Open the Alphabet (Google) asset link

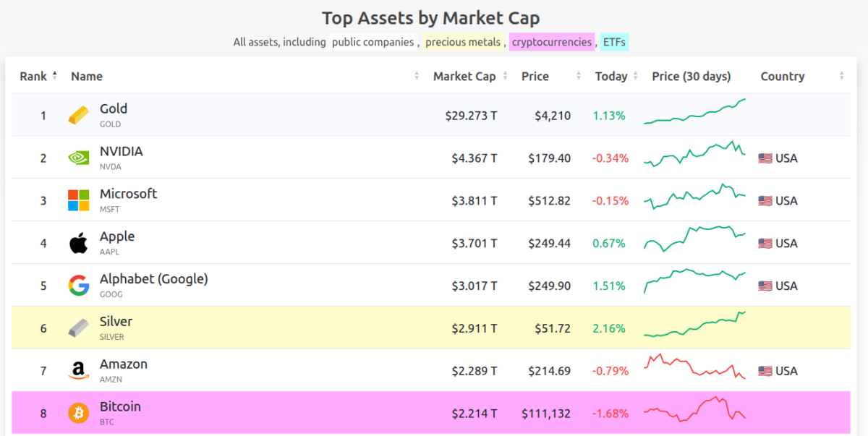coord(153,279)
